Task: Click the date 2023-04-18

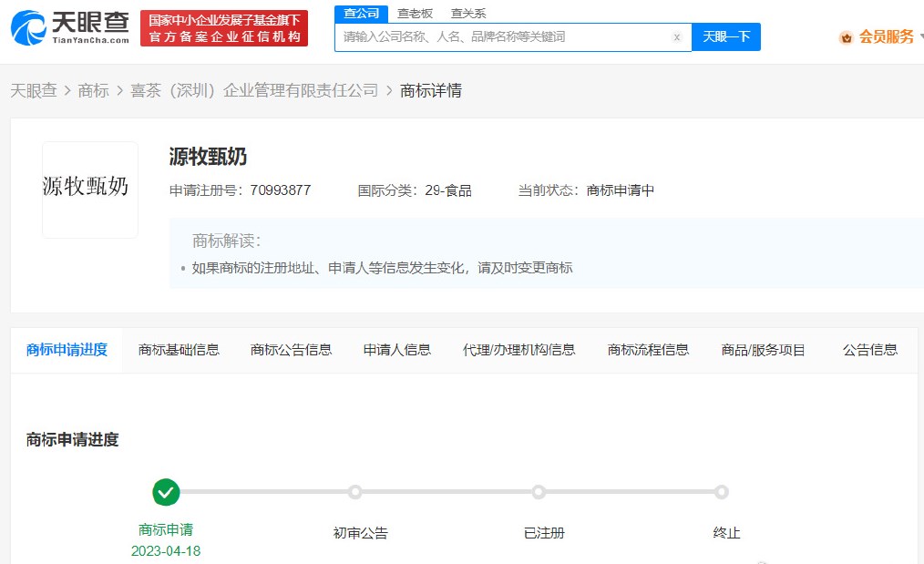Action: pos(166,551)
